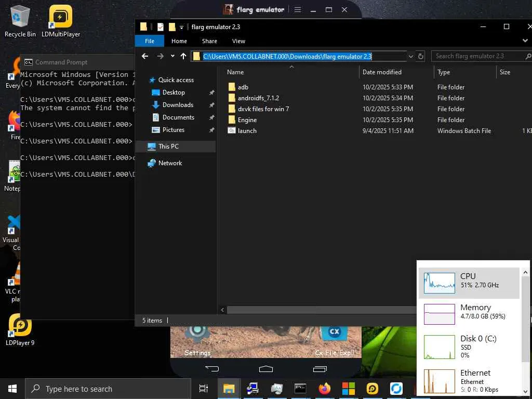The height and width of the screenshot is (399, 532).
Task: Click the Properties quick access toolbar icon
Action: coord(160,27)
